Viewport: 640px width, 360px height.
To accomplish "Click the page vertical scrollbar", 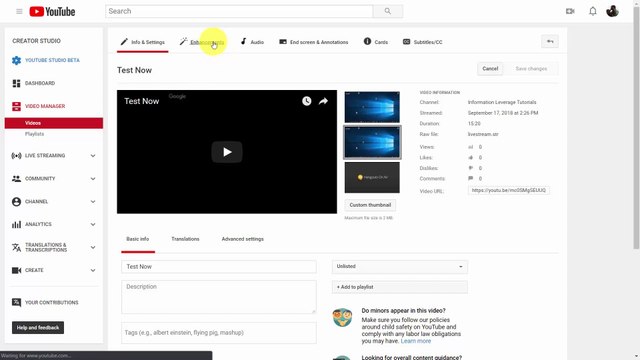I will tap(636, 127).
